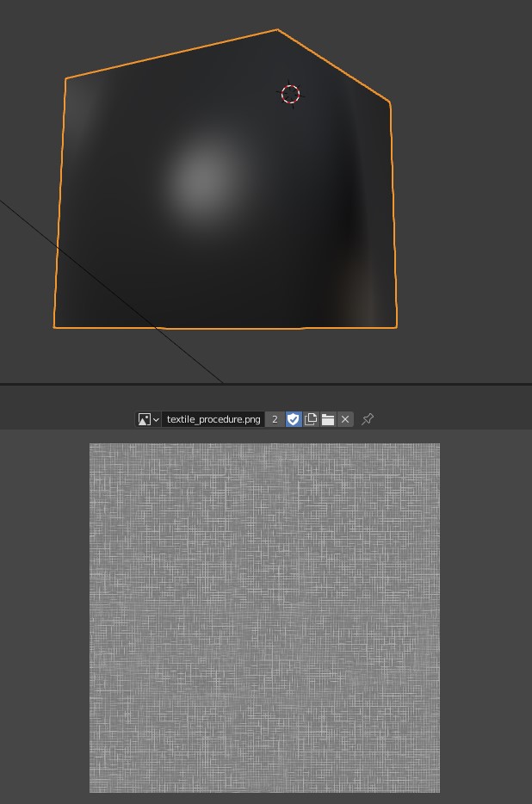The image size is (532, 804).
Task: Open the image browse dropdown
Action: 148,419
